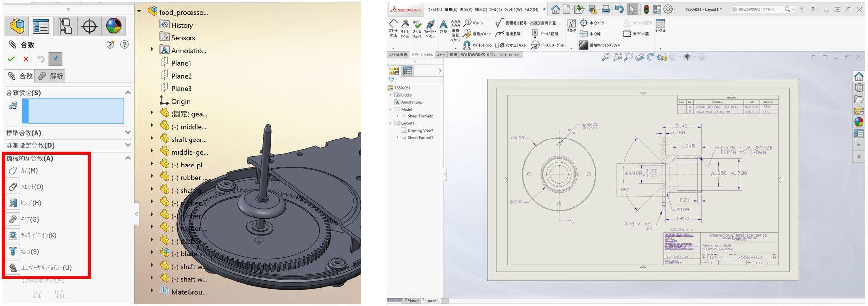Collapse the 機械的な合致(A) section
Viewport: 868px width, 306px height.
[x=128, y=158]
